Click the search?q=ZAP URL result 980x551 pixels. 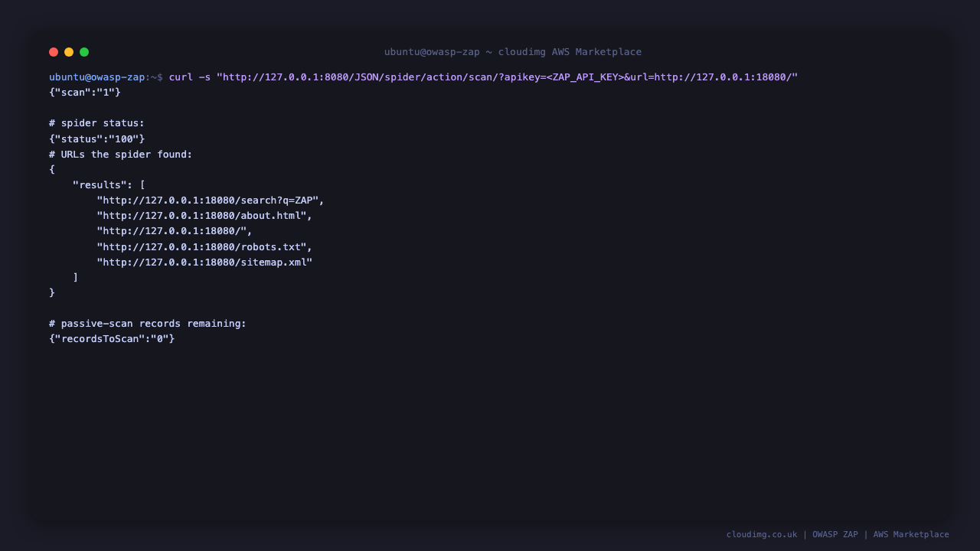tap(211, 201)
